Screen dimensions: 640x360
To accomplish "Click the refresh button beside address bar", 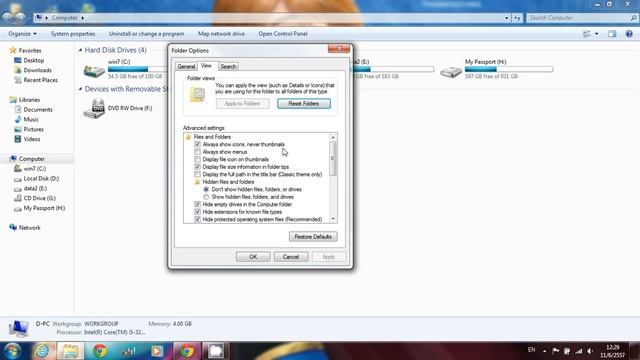I will point(517,18).
